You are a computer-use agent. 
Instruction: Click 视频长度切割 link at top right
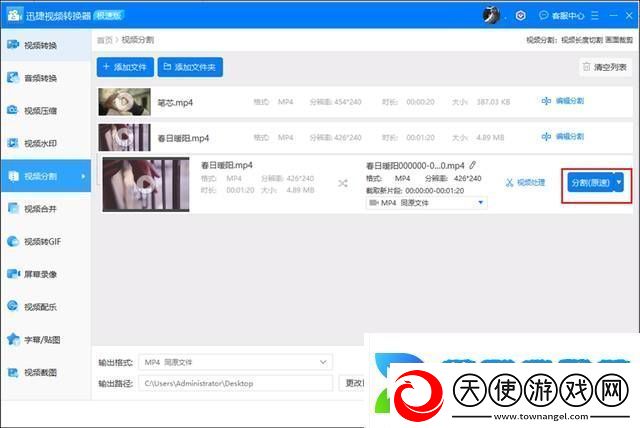[x=582, y=40]
